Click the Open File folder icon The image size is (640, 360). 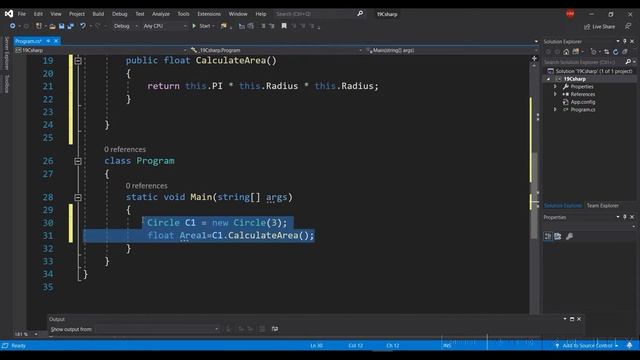[52, 26]
